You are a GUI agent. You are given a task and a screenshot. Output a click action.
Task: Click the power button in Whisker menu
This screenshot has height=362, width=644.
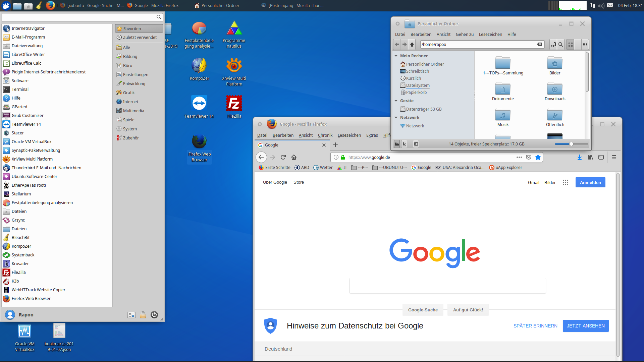click(x=154, y=315)
